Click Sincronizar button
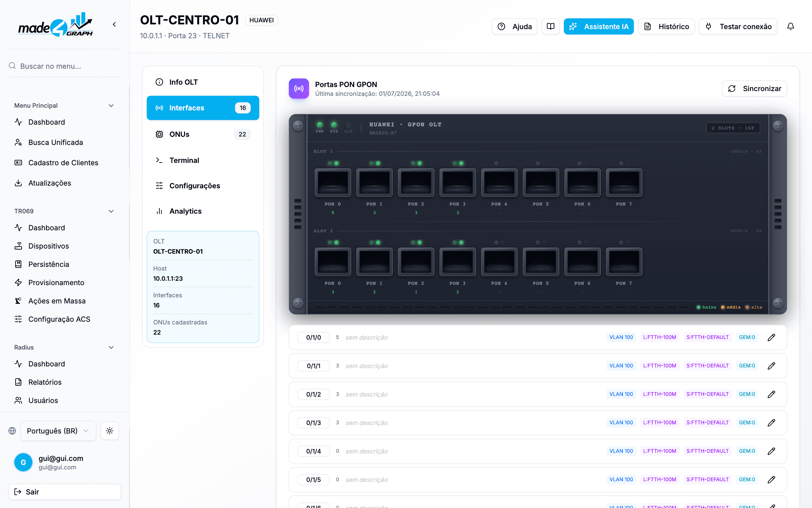 click(755, 88)
